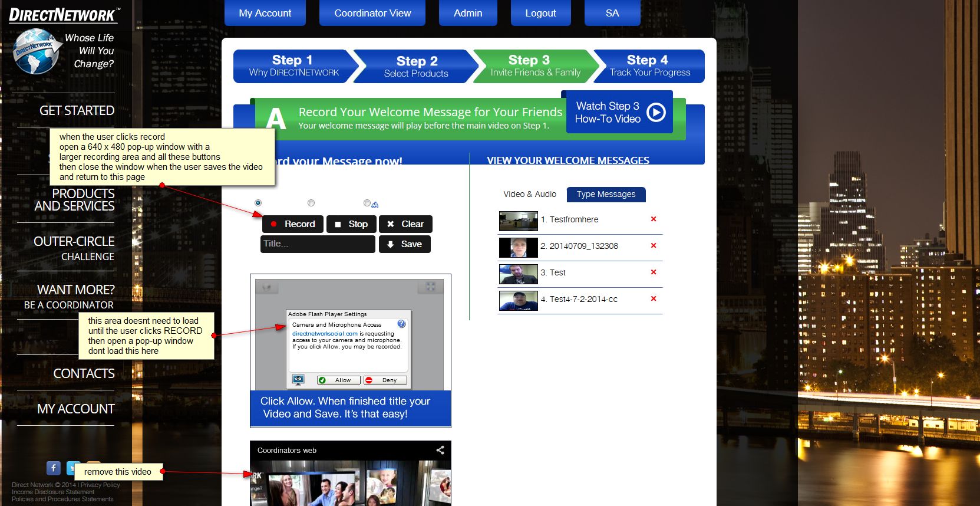Open the Admin top tab
The width and height of the screenshot is (980, 506).
(x=468, y=13)
